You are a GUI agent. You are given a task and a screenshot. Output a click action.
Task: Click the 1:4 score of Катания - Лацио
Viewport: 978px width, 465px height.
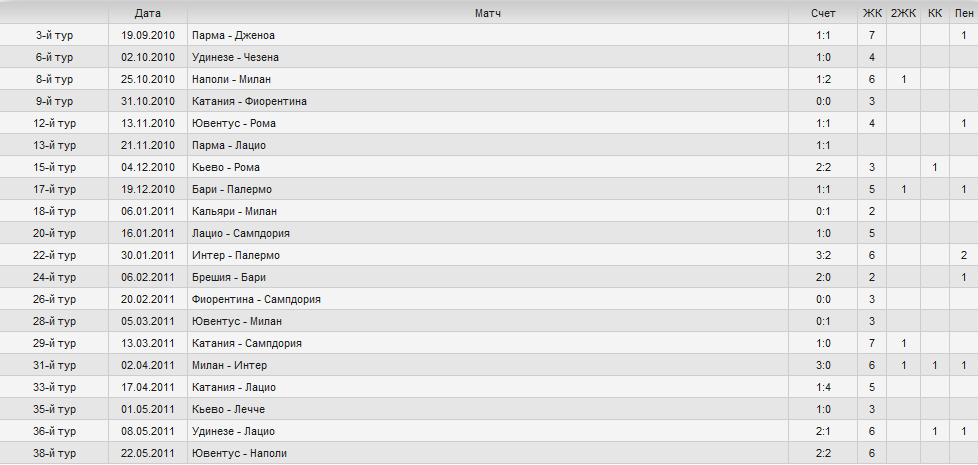[x=823, y=387]
